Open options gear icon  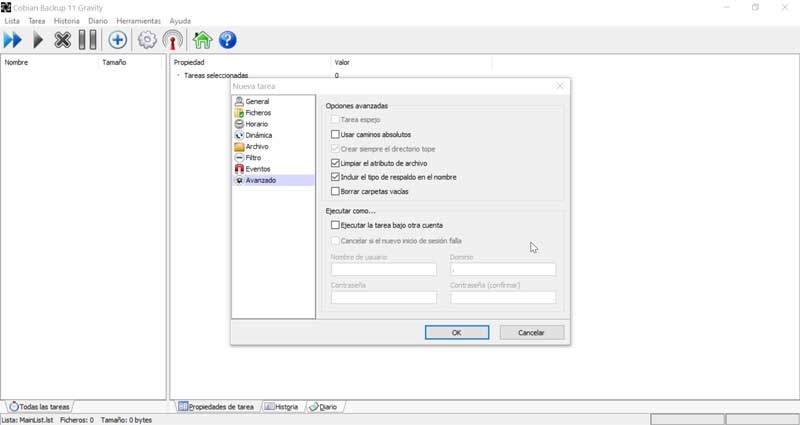pyautogui.click(x=147, y=40)
